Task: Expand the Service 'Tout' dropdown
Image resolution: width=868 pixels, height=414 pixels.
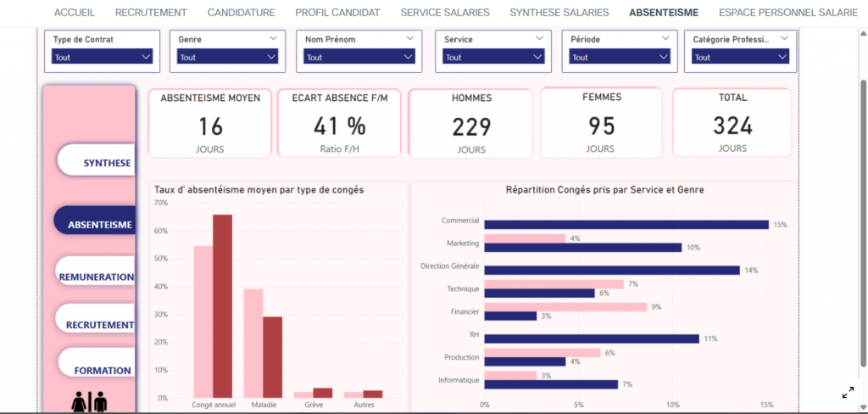Action: click(x=492, y=57)
